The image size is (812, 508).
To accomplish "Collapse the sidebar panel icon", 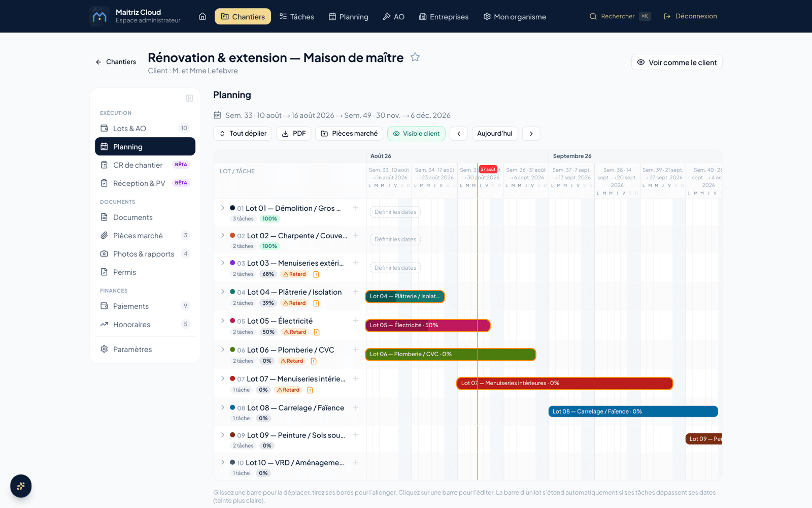I will pyautogui.click(x=189, y=98).
